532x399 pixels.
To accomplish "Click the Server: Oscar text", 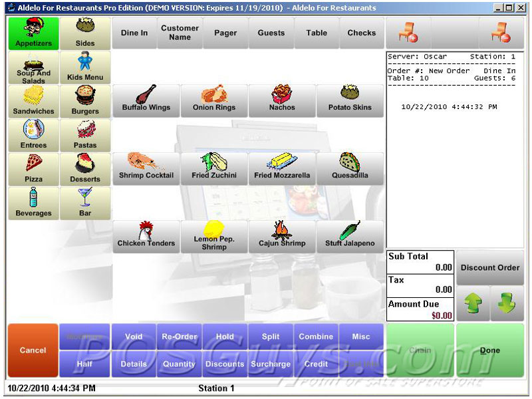I will (417, 57).
